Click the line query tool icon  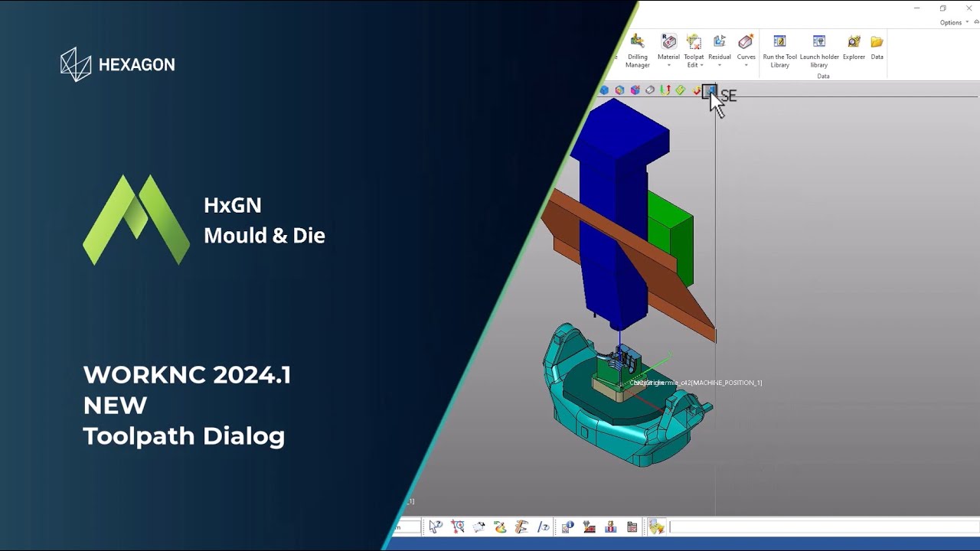tap(543, 527)
